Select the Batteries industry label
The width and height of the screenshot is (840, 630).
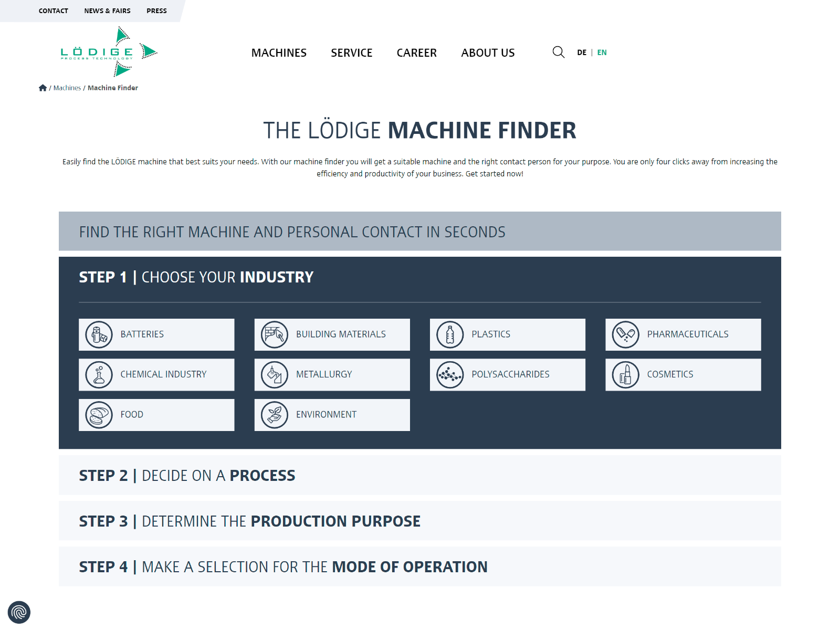tap(142, 334)
